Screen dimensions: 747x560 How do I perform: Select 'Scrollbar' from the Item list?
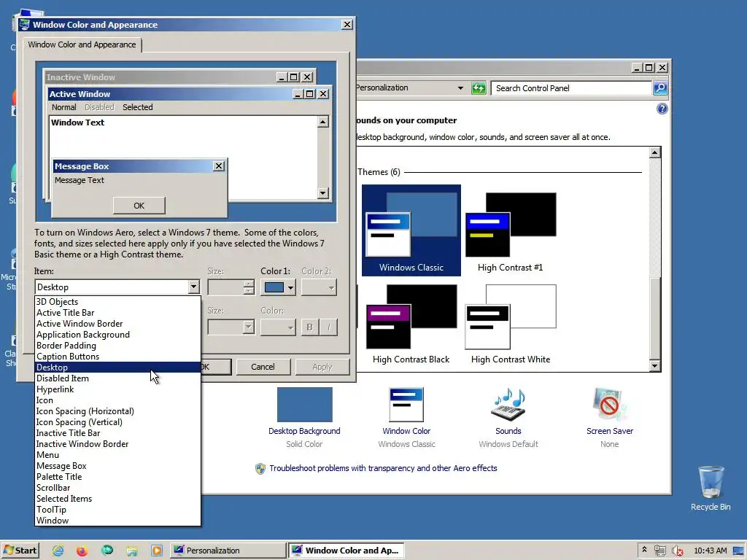[x=117, y=488]
